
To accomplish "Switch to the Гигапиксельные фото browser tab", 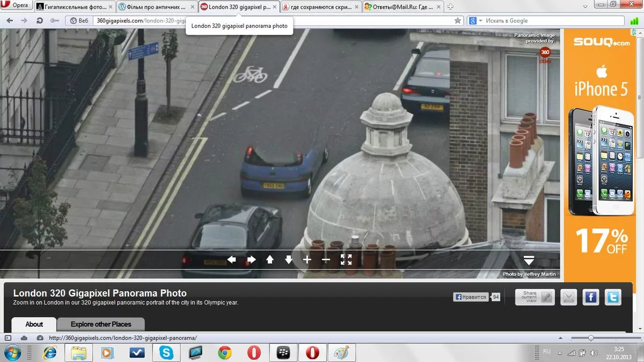I will pos(74,6).
